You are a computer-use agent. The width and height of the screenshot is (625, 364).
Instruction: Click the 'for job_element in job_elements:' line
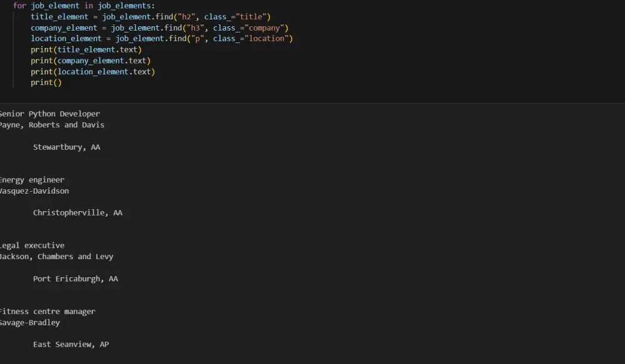click(84, 6)
